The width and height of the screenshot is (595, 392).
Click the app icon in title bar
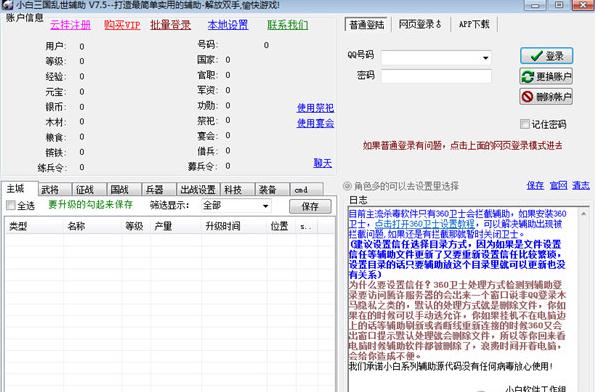click(7, 5)
